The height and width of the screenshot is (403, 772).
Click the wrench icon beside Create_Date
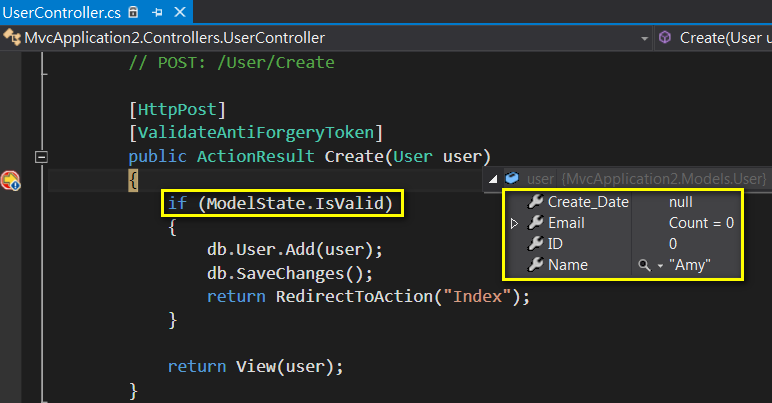pos(536,202)
